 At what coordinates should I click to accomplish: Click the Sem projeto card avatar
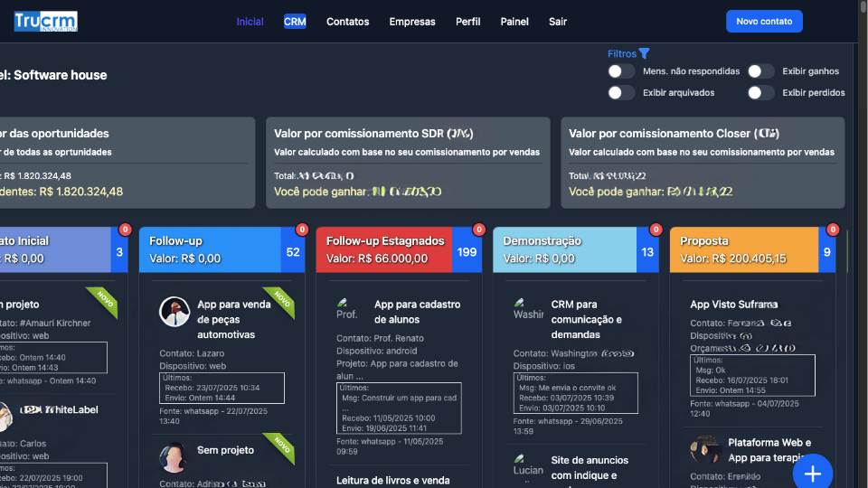[x=173, y=457]
